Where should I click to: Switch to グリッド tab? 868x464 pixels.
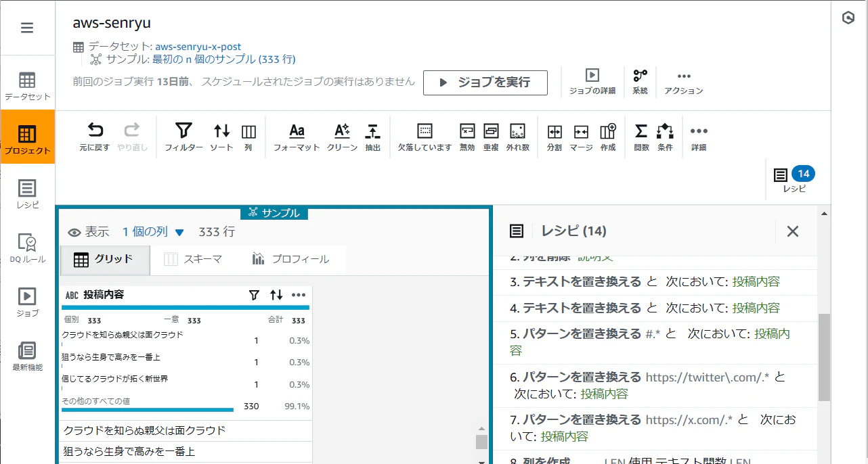[x=105, y=259]
